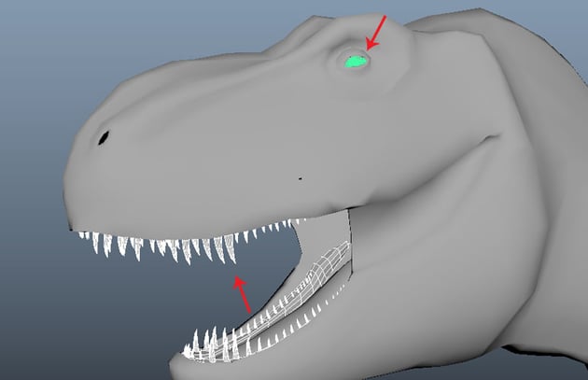Select the black nostril on the snout
Viewport: 588px width, 380px height.
pos(104,137)
